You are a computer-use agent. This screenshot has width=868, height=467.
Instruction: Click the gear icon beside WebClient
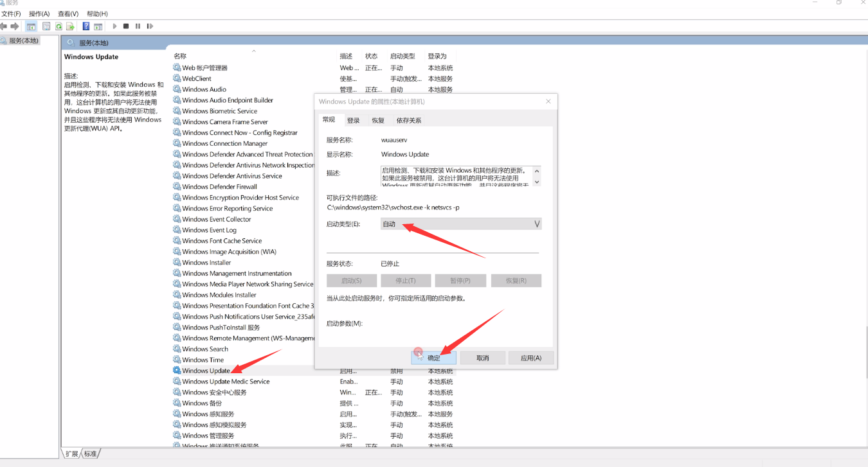(x=177, y=78)
